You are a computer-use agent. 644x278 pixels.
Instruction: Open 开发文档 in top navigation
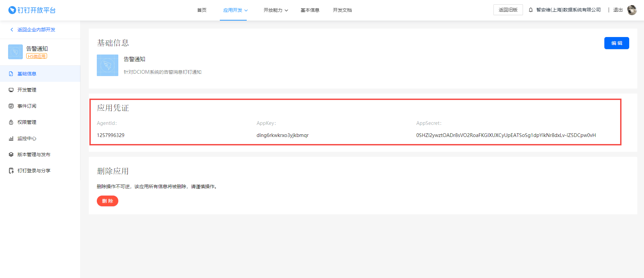[x=342, y=10]
